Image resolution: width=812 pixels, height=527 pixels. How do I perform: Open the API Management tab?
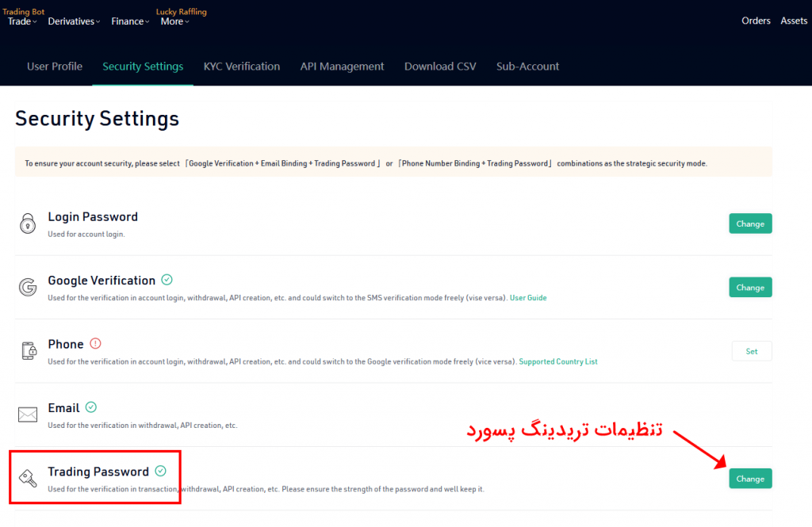pyautogui.click(x=342, y=67)
